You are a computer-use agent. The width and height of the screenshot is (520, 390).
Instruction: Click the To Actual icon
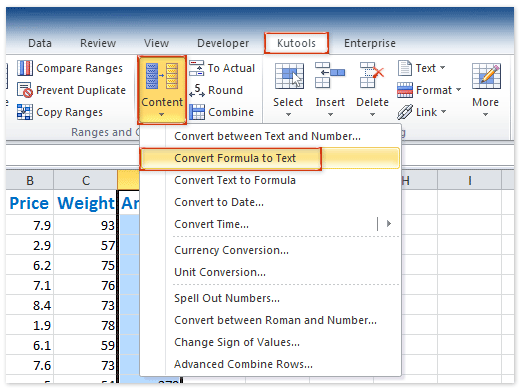(197, 68)
